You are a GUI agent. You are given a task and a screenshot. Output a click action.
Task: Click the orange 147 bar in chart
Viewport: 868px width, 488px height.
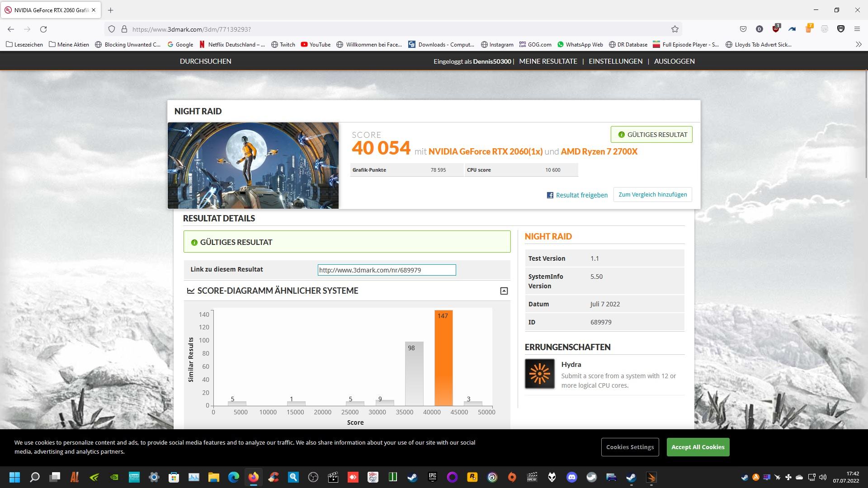tap(443, 358)
